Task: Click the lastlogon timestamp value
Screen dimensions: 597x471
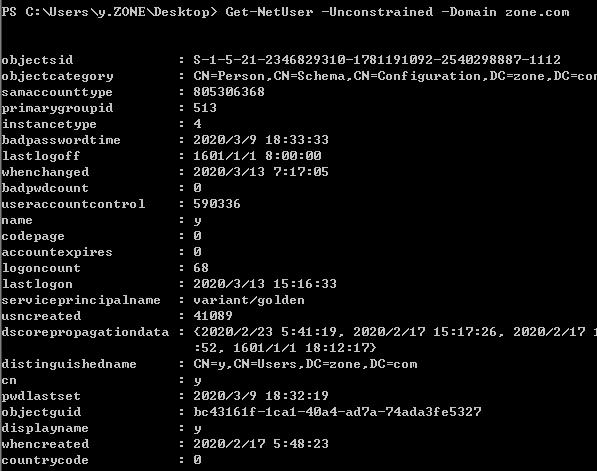Action: [265, 284]
